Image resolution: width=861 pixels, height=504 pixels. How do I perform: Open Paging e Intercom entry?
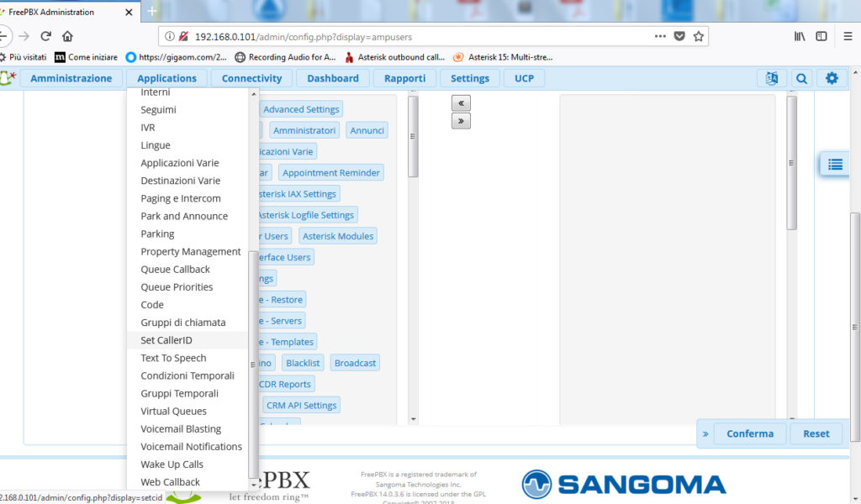pyautogui.click(x=188, y=198)
